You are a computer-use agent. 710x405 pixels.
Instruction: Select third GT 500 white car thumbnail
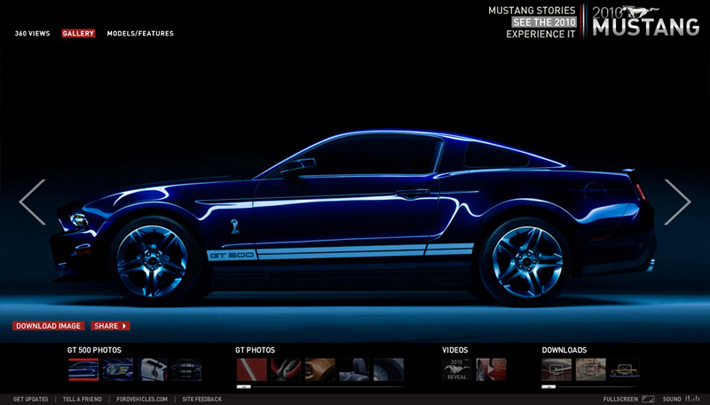(152, 370)
